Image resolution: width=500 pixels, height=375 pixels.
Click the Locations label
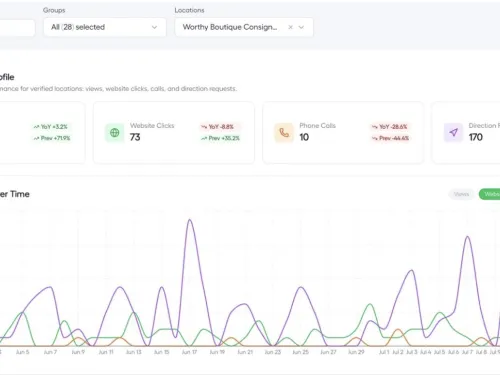tap(189, 10)
